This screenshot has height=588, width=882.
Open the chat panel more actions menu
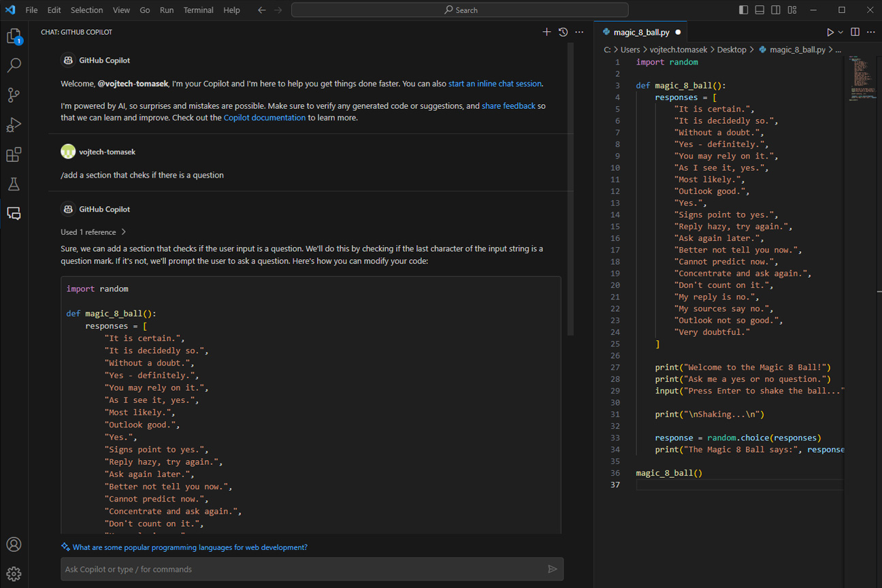coord(579,32)
